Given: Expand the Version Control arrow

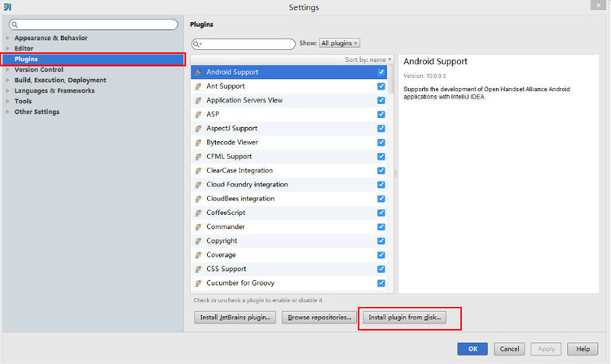Looking at the screenshot, I should click(8, 69).
